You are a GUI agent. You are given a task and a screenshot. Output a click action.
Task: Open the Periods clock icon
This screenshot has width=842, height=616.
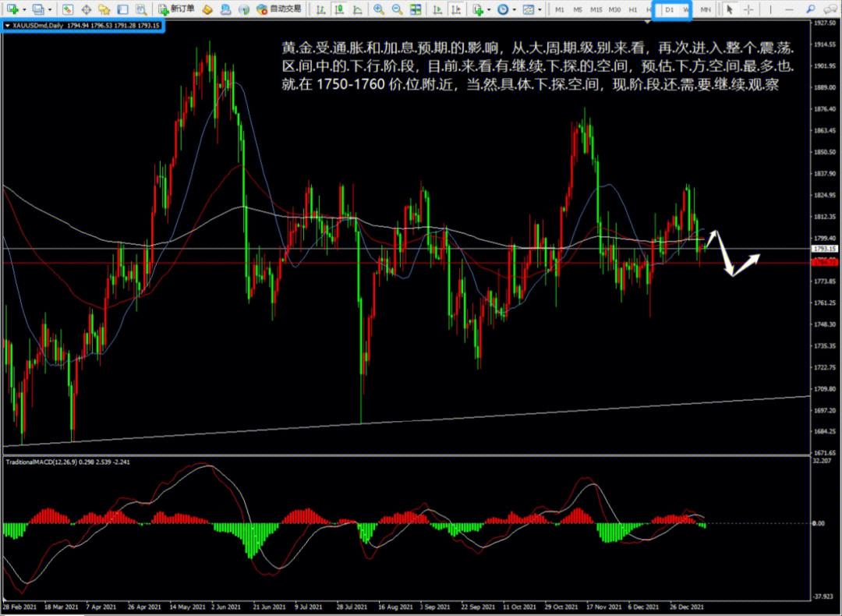503,9
